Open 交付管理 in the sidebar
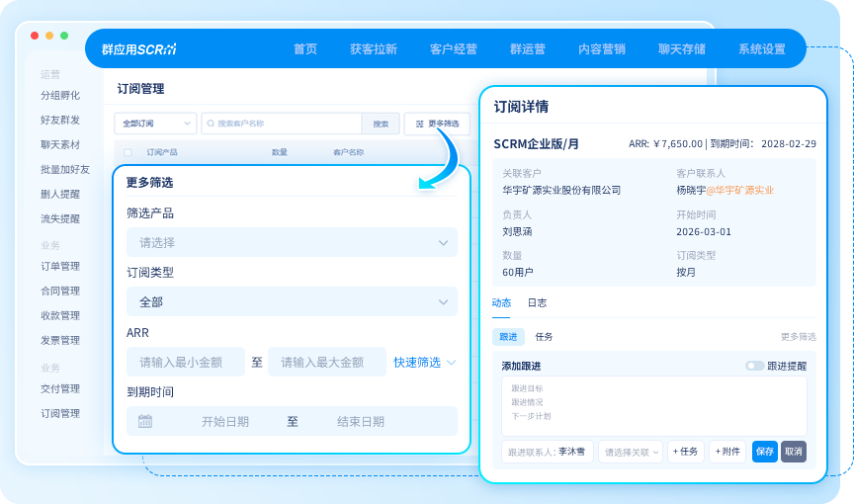Screen dimensions: 854x504 point(60,388)
